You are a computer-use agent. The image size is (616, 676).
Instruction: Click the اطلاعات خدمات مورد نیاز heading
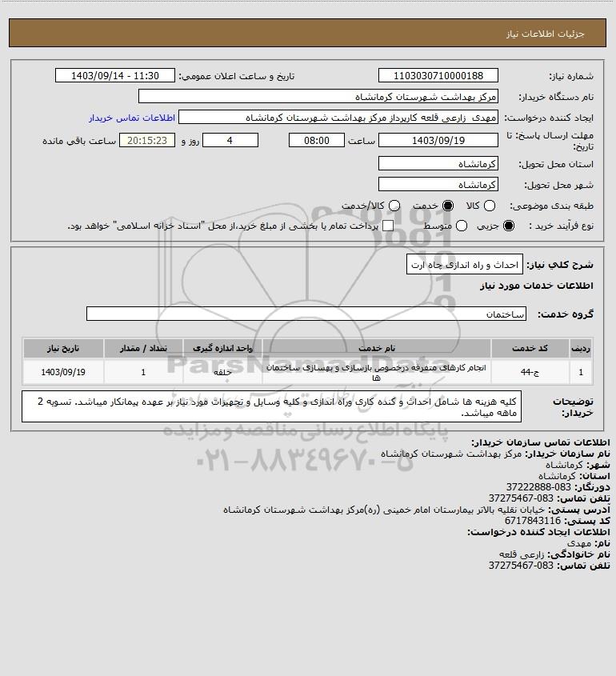(537, 286)
